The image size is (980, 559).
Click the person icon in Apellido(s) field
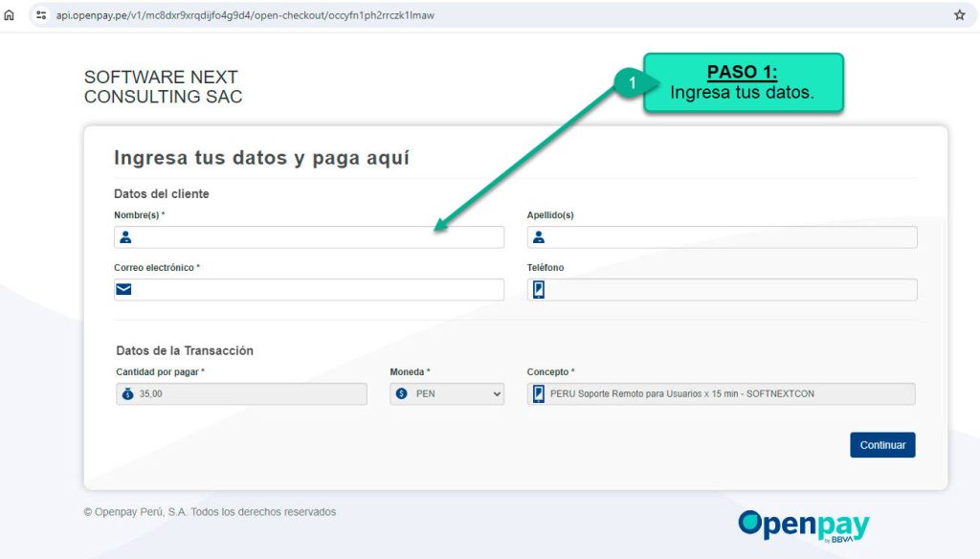click(539, 237)
